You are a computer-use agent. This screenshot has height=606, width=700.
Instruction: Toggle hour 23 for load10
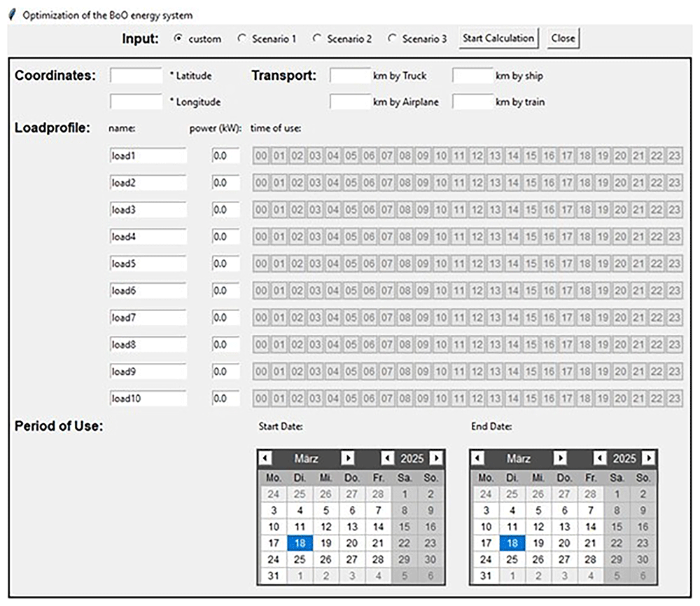(x=674, y=399)
